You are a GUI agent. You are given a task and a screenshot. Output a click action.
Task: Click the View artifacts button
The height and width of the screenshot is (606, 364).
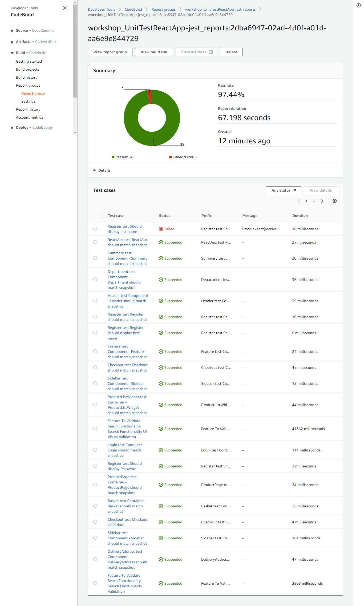[x=196, y=52]
